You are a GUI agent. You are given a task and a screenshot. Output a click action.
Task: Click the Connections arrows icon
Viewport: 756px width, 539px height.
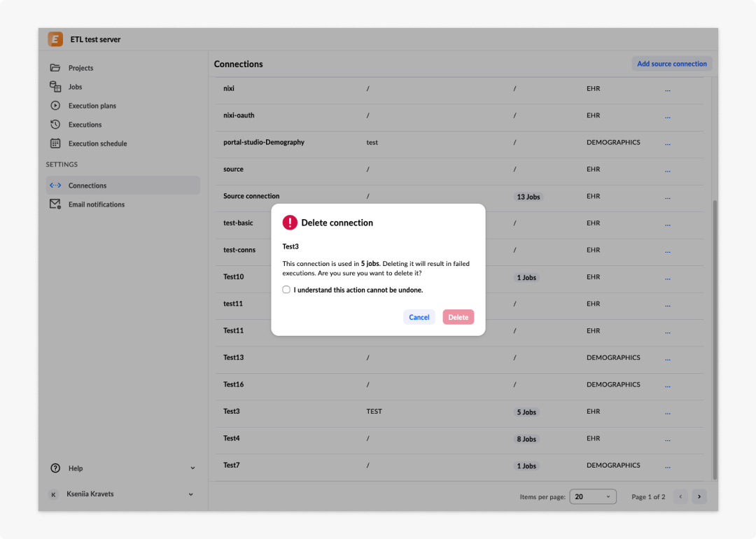55,185
